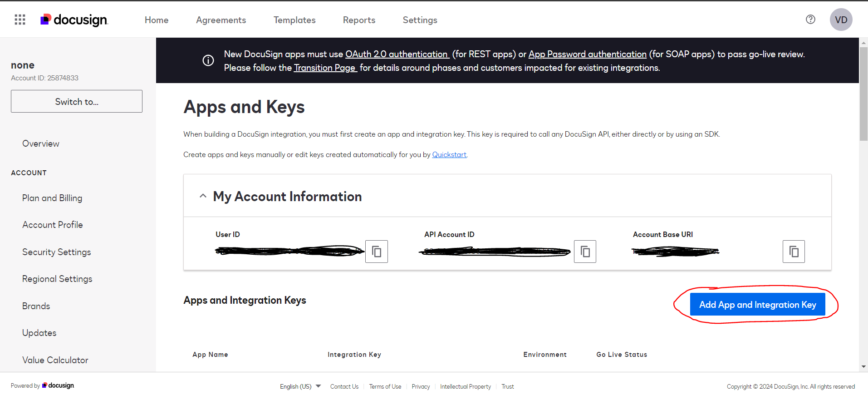Click the Environment column header

[545, 355]
